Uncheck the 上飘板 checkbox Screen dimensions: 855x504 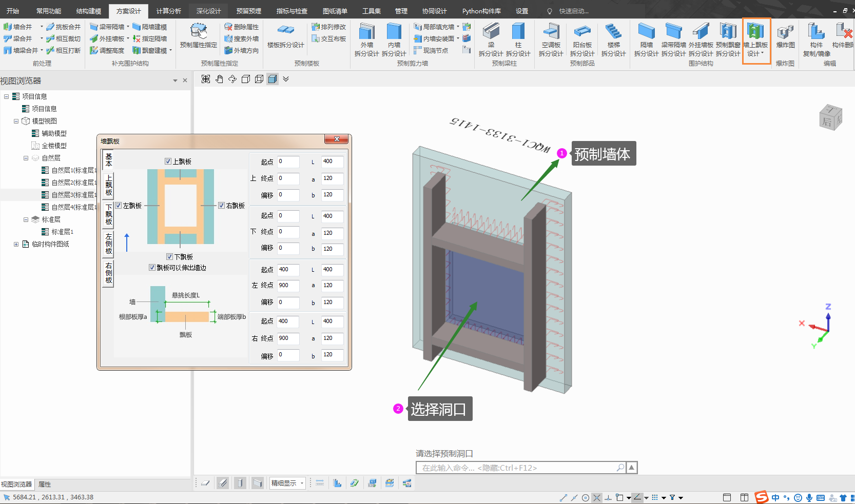tap(168, 162)
